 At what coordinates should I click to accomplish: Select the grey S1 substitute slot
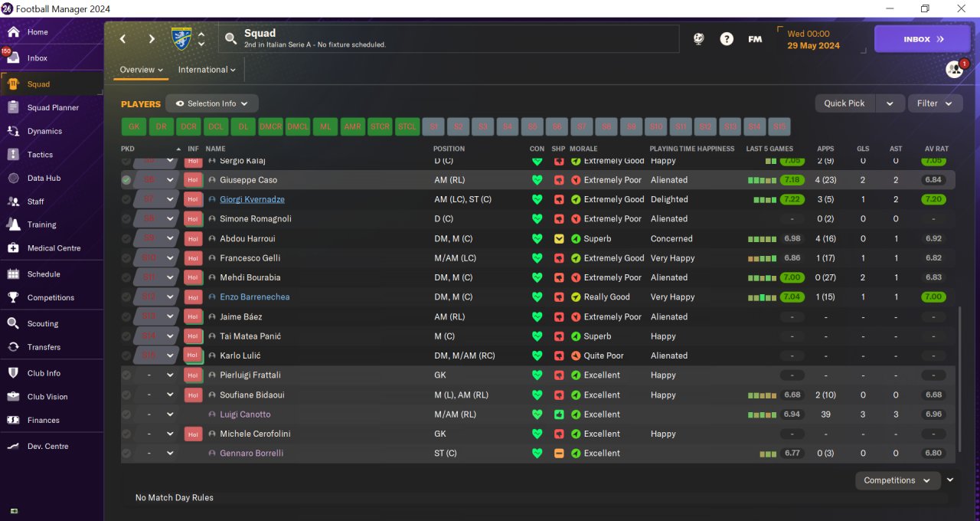pyautogui.click(x=434, y=127)
